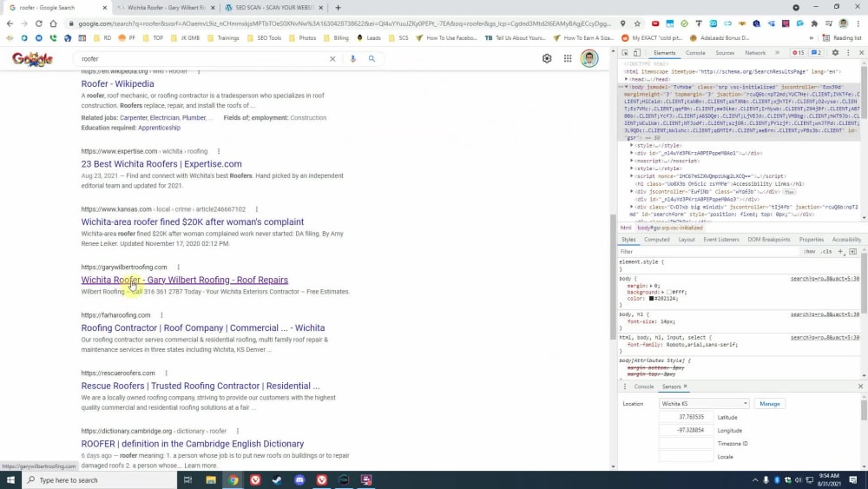Expand the script nonce element node
Screen dimensions: 868x489
pyautogui.click(x=632, y=176)
